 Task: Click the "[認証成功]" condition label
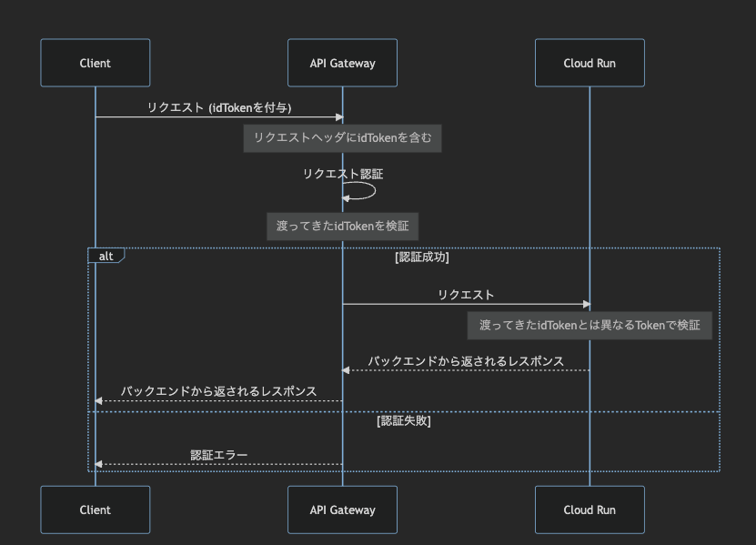tap(422, 257)
